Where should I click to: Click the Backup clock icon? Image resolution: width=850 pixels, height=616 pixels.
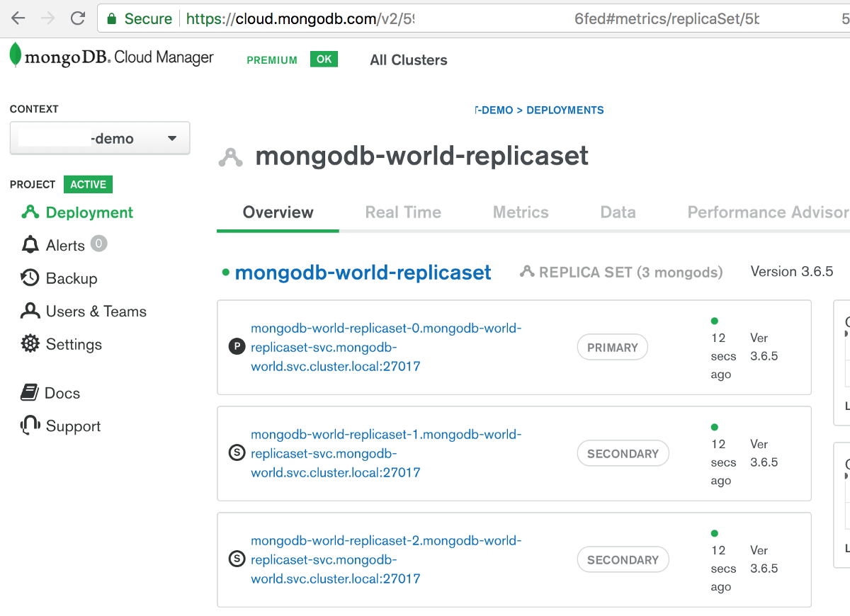(30, 278)
